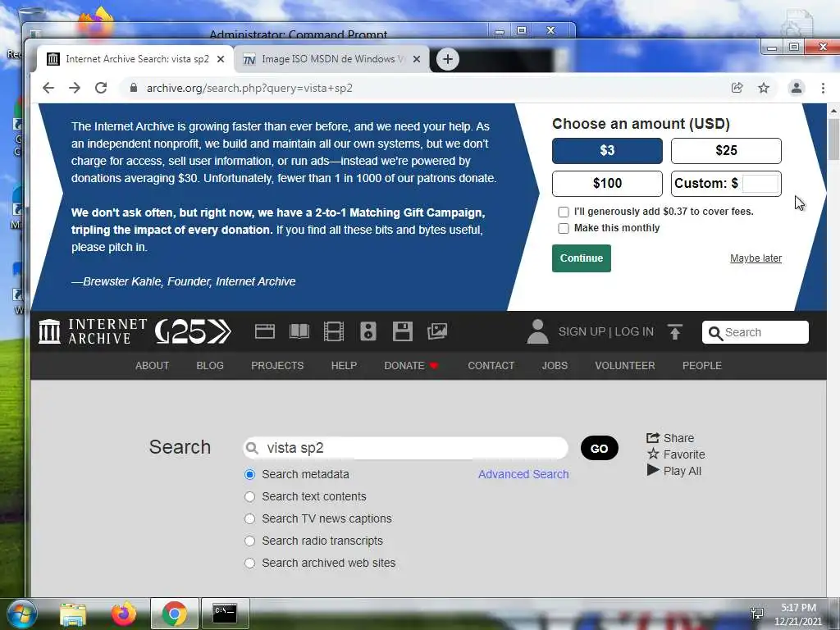Viewport: 840px width, 630px height.
Task: Close the Internet Archive Search tab
Action: [x=220, y=59]
